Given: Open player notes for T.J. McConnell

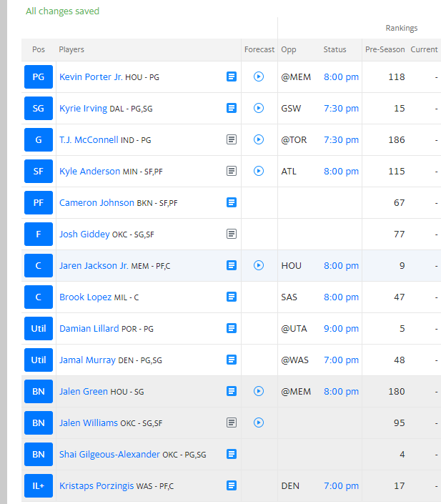Looking at the screenshot, I should [232, 140].
